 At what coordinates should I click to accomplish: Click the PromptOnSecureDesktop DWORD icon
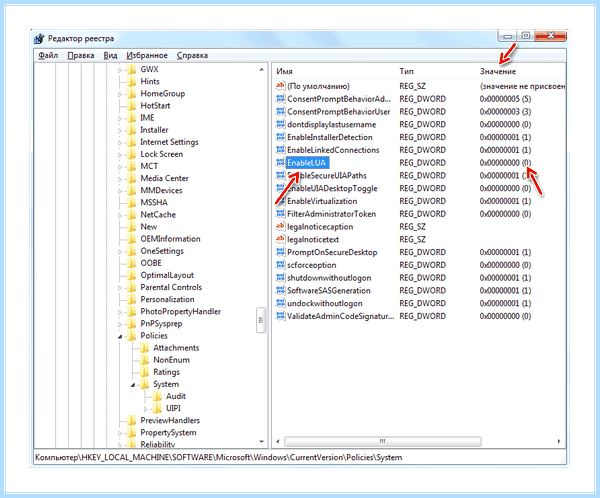tap(280, 252)
